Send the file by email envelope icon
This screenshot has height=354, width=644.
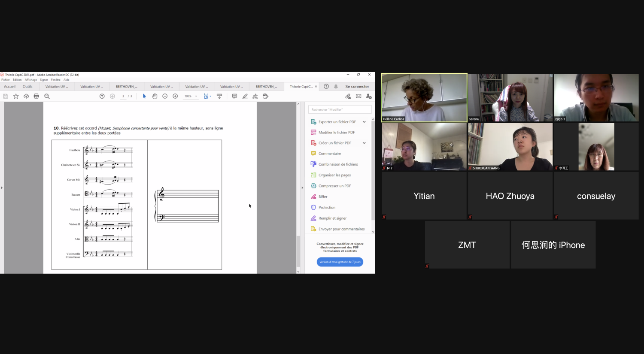coord(358,96)
